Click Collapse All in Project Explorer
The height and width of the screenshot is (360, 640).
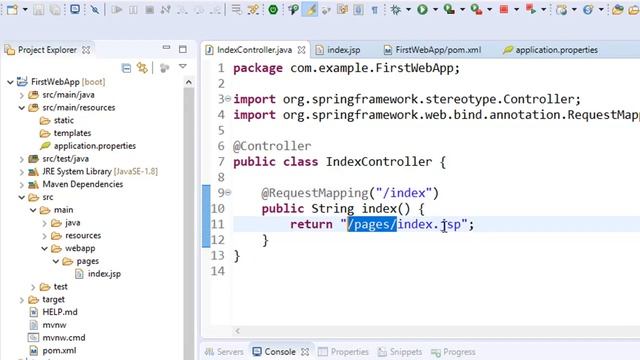126,68
